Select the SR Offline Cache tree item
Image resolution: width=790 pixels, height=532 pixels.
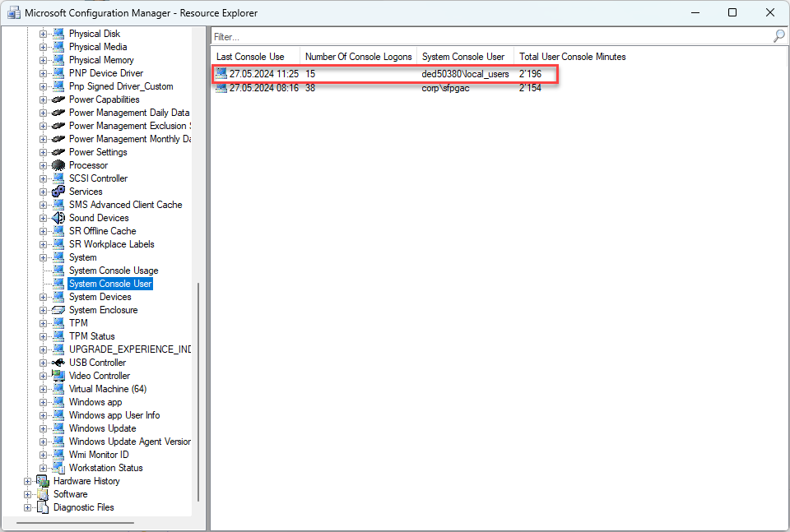(102, 231)
